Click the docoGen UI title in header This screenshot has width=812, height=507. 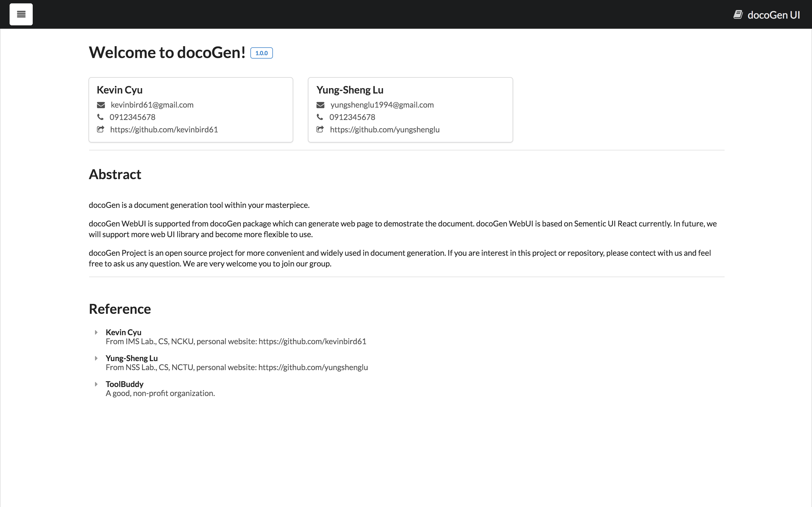[773, 15]
